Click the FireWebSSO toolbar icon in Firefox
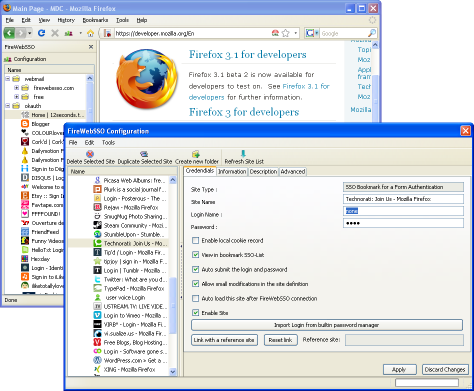 pos(68,33)
